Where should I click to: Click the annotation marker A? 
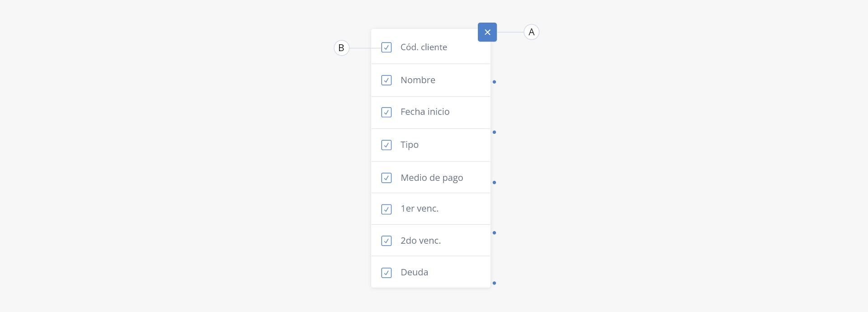[x=532, y=32]
